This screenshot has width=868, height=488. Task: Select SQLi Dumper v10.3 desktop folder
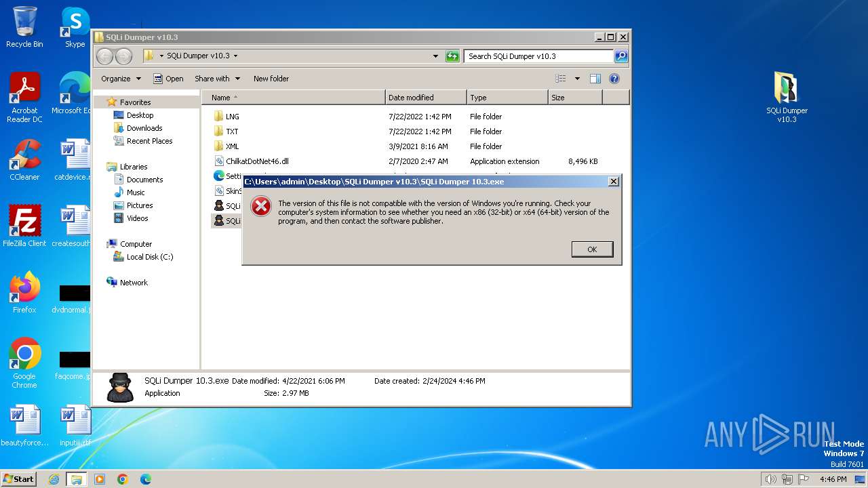tap(787, 98)
